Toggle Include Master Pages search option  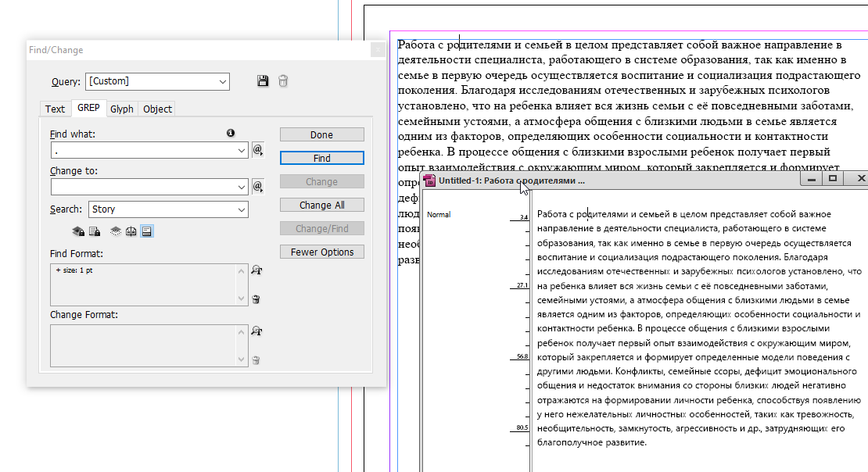tap(131, 231)
